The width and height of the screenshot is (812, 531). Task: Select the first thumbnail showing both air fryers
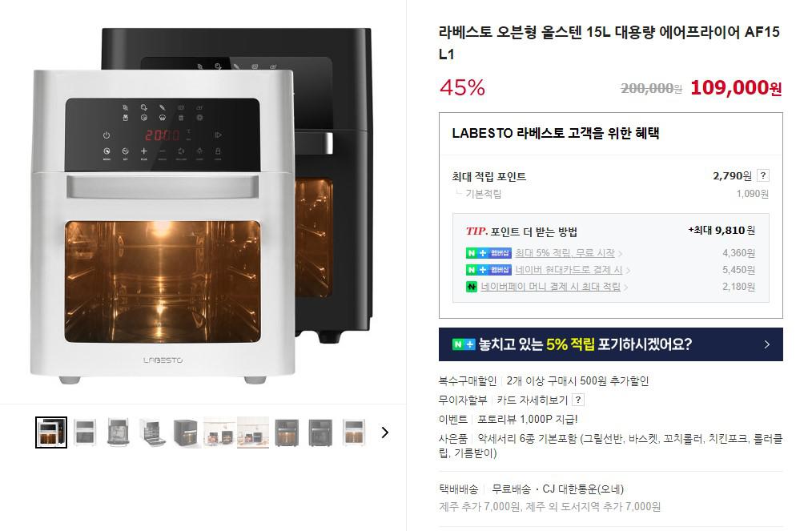(x=51, y=432)
